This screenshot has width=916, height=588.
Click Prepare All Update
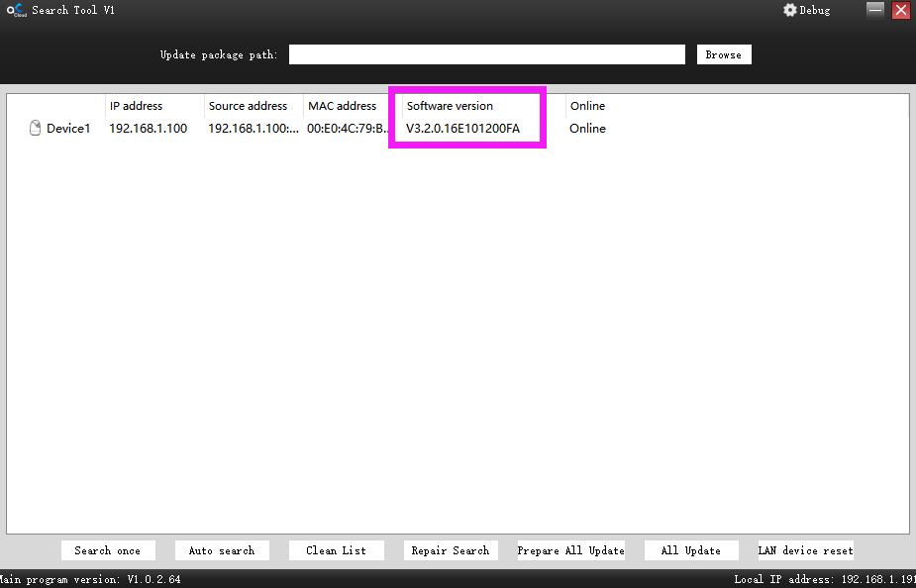(x=570, y=550)
